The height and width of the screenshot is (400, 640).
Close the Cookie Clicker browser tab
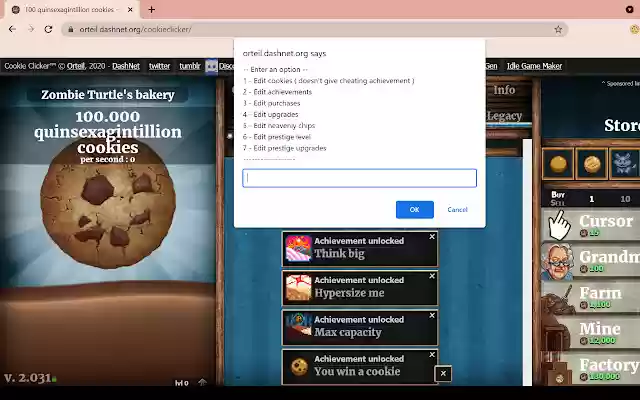point(130,9)
